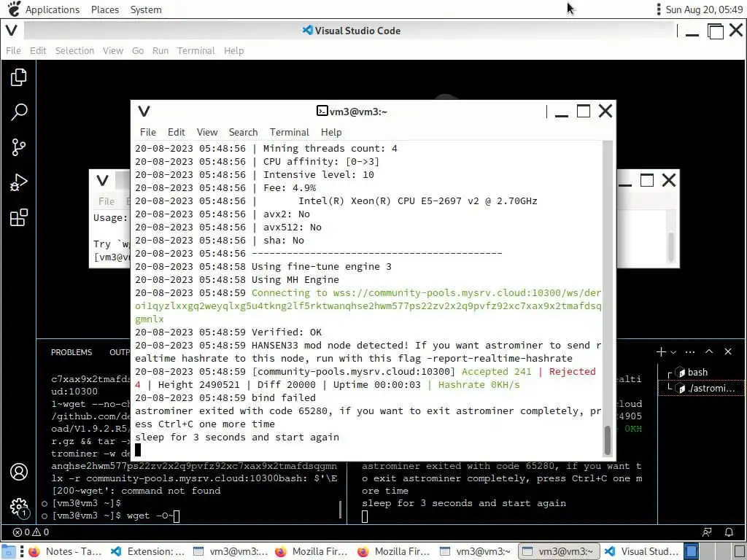This screenshot has width=747, height=560.
Task: Switch to the Visual Stud... taskbar entry
Action: click(642, 551)
